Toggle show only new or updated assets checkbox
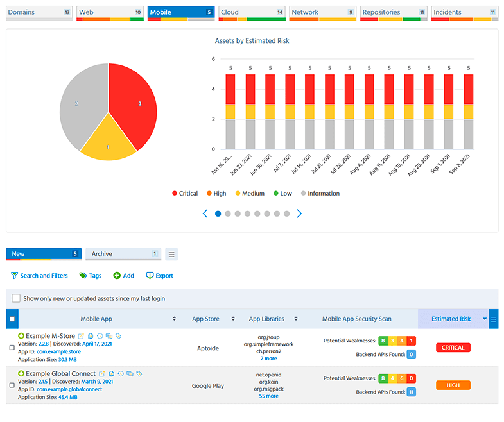The image size is (504, 422). coord(16,298)
